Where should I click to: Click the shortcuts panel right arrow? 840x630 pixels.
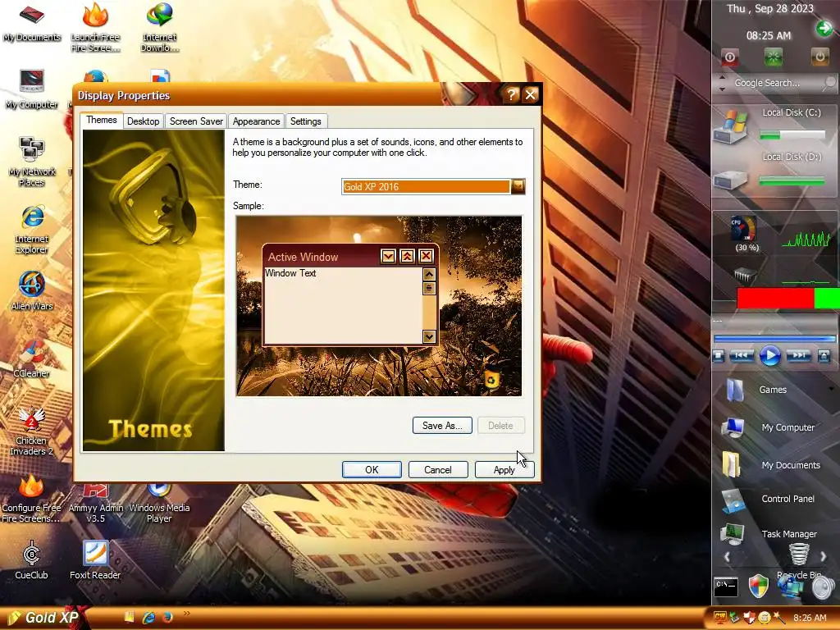tap(824, 557)
